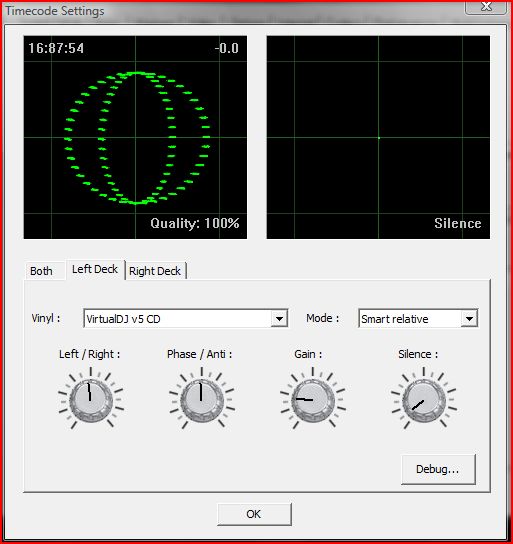Screen dimensions: 513x544
Task: Switch to the Right Deck tab
Action: (x=155, y=271)
